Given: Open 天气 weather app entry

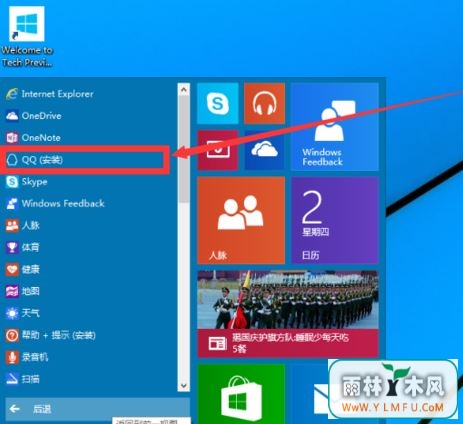Looking at the screenshot, I should pyautogui.click(x=22, y=313).
